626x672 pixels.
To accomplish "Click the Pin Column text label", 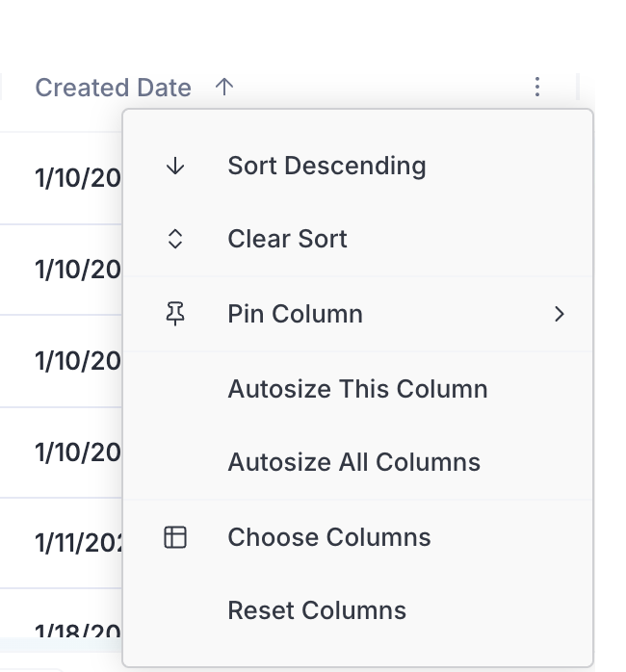I will (295, 314).
